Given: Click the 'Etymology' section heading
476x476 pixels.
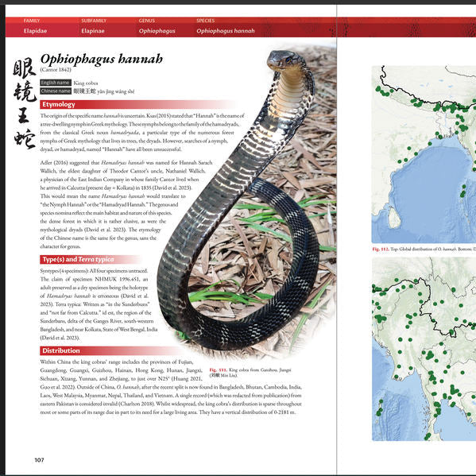Looking at the screenshot, I should point(59,104).
